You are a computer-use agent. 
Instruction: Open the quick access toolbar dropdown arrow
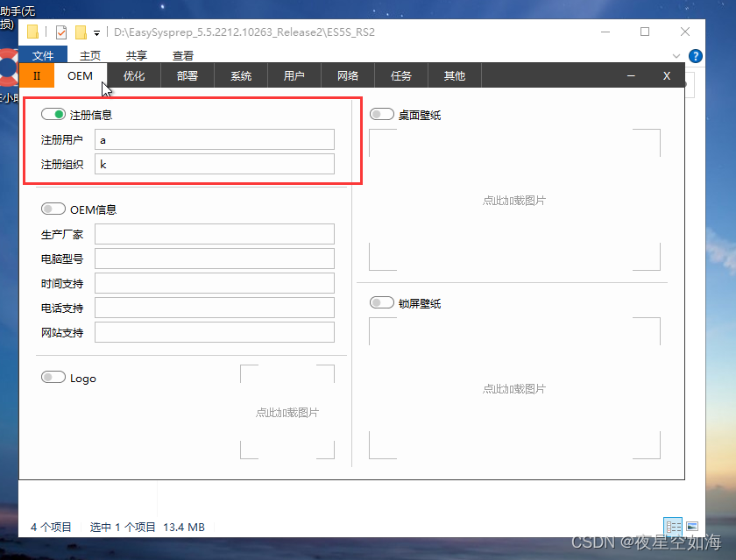coord(96,31)
